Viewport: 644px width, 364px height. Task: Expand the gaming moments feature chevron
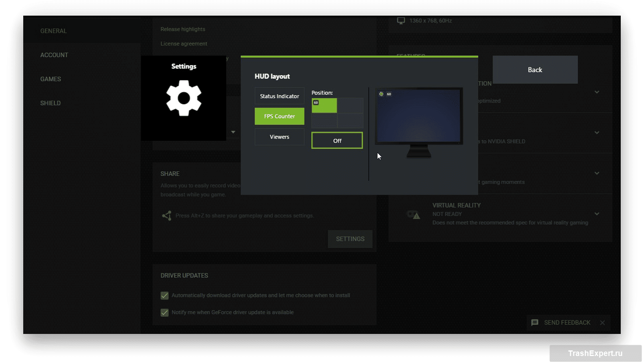pos(597,173)
